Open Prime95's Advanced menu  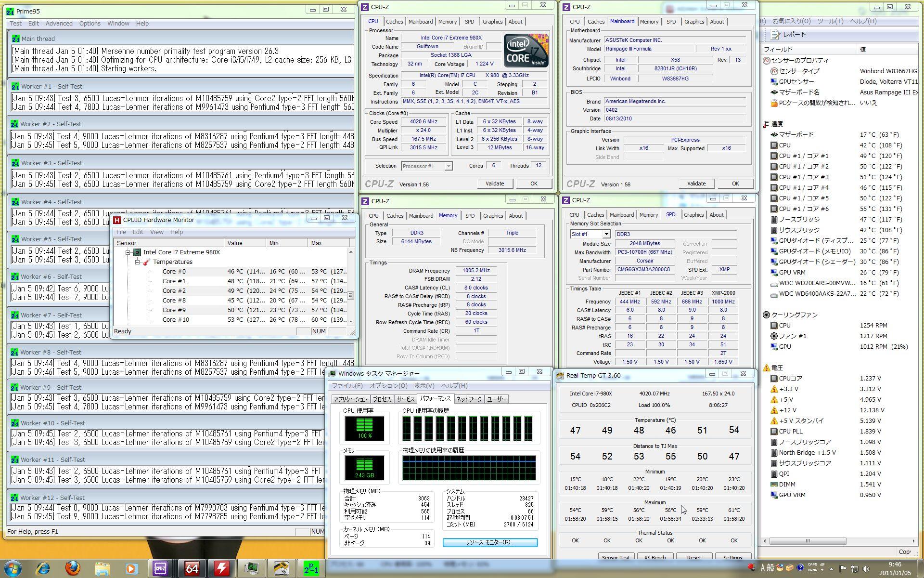(x=59, y=23)
